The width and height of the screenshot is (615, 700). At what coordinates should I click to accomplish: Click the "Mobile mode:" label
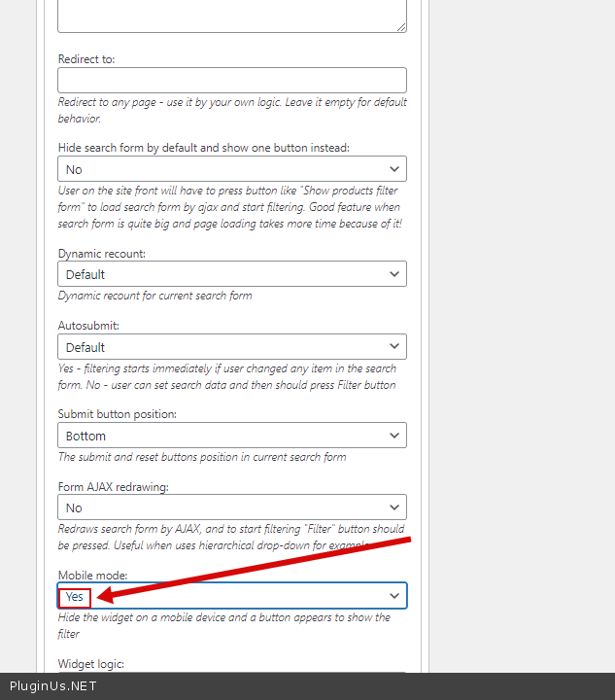(x=93, y=576)
